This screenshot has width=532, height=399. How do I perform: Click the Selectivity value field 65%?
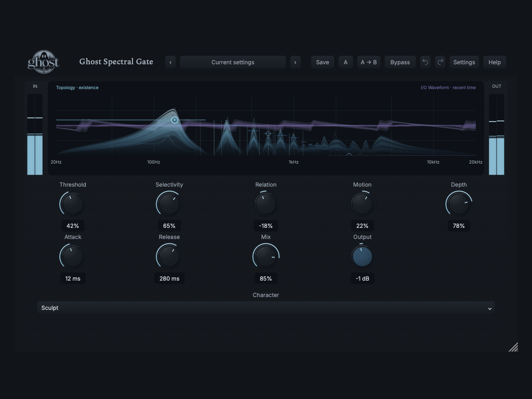[x=169, y=226]
